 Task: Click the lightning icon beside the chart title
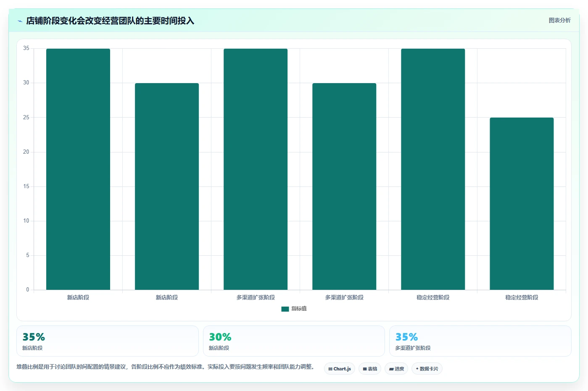20,21
